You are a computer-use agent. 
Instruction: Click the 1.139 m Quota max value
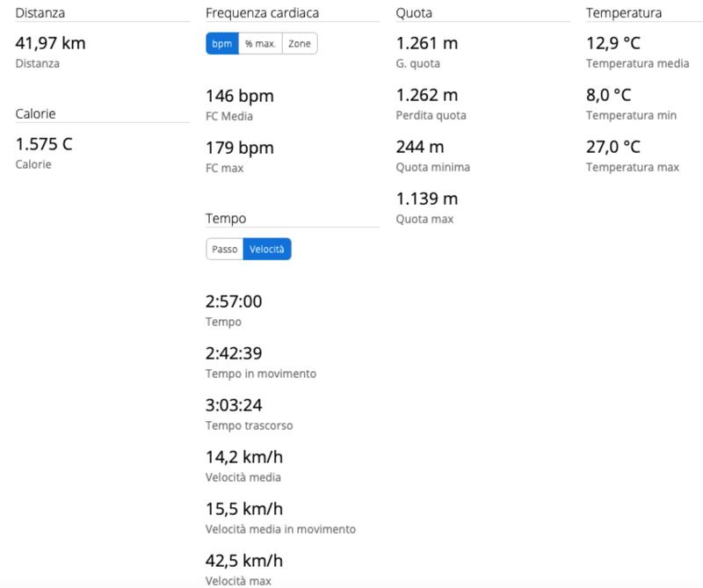pos(427,199)
